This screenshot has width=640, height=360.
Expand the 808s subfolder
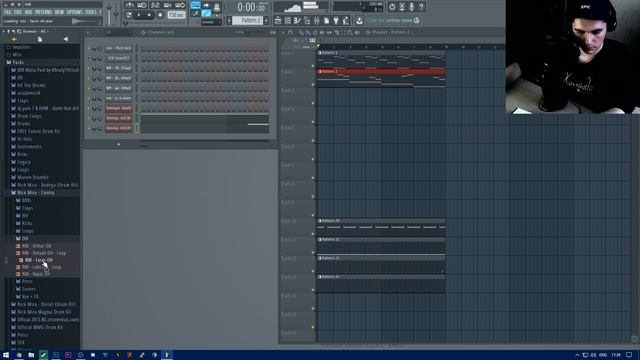[26, 200]
